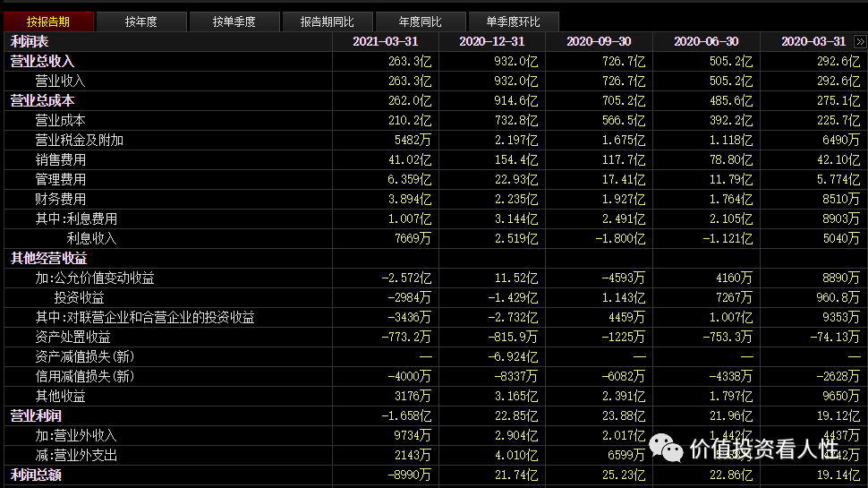The width and height of the screenshot is (868, 488).
Task: Select the 营业成本 row label
Action: coord(60,120)
